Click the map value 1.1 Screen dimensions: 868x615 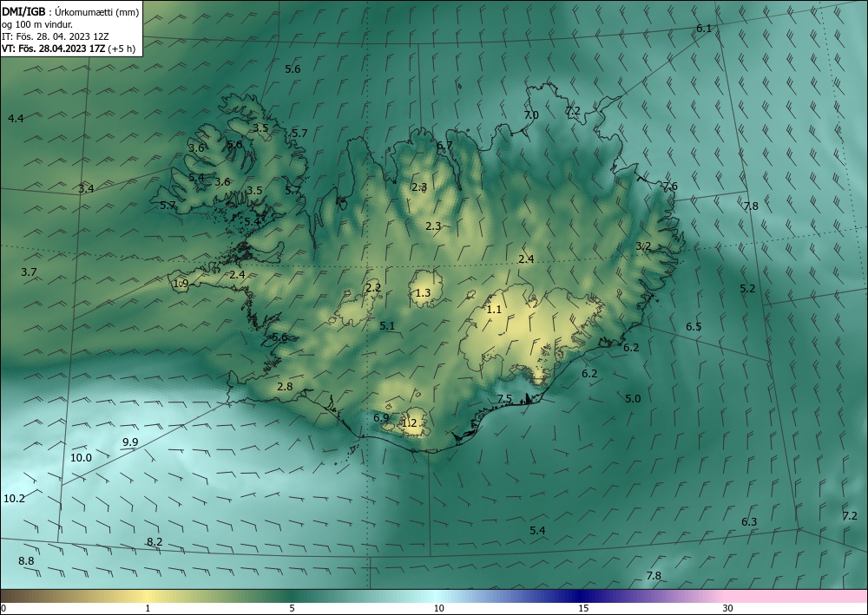[x=494, y=310]
